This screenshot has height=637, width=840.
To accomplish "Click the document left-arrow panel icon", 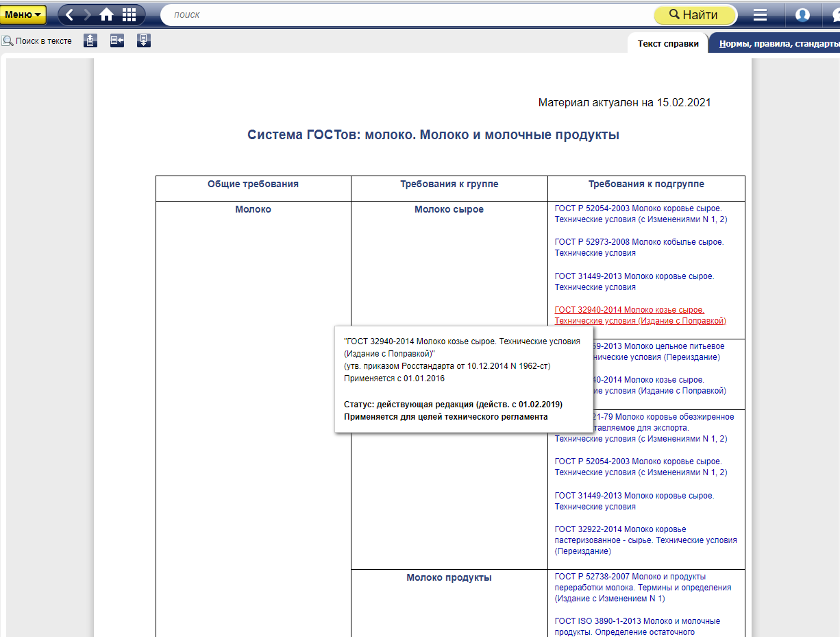I will pos(117,41).
